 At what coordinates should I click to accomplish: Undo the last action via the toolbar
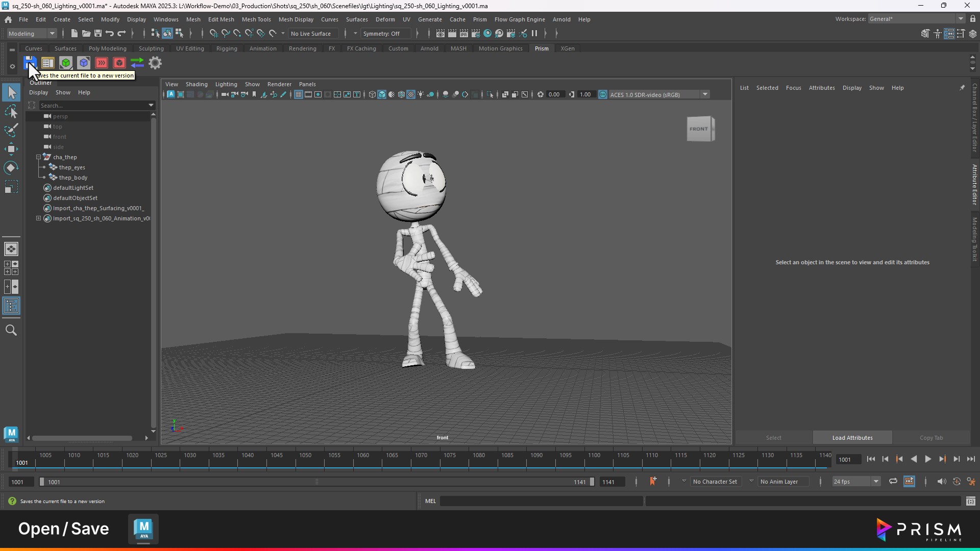pyautogui.click(x=110, y=33)
